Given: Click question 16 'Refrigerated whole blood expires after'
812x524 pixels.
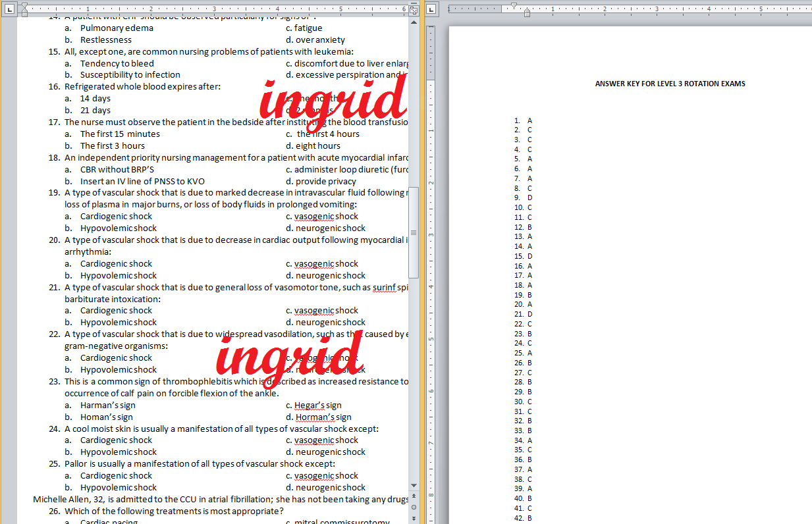Looking at the screenshot, I should (x=142, y=86).
